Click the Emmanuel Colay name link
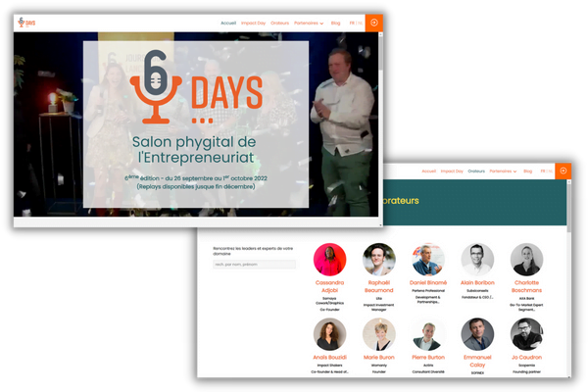The height and width of the screenshot is (392, 588). [477, 361]
